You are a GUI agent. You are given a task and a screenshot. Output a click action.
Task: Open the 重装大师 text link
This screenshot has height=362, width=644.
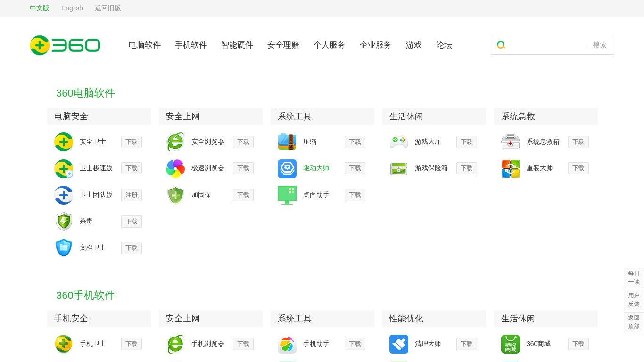click(x=540, y=168)
